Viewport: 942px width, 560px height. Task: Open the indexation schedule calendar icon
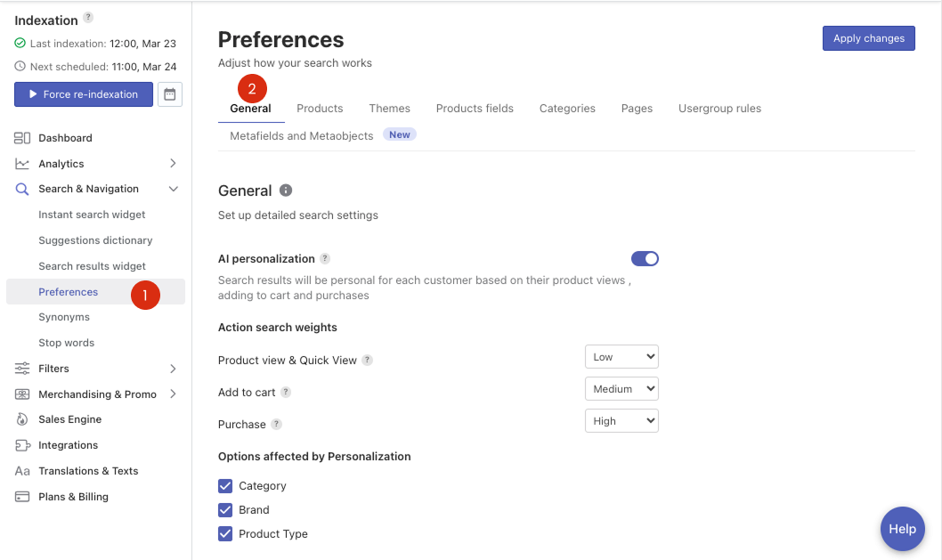coord(170,94)
